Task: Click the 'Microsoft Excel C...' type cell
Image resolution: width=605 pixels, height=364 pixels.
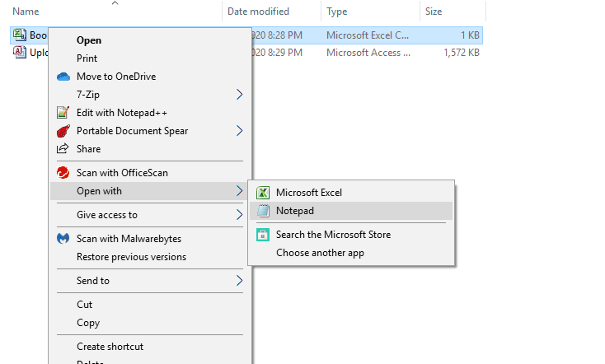Action: 368,35
